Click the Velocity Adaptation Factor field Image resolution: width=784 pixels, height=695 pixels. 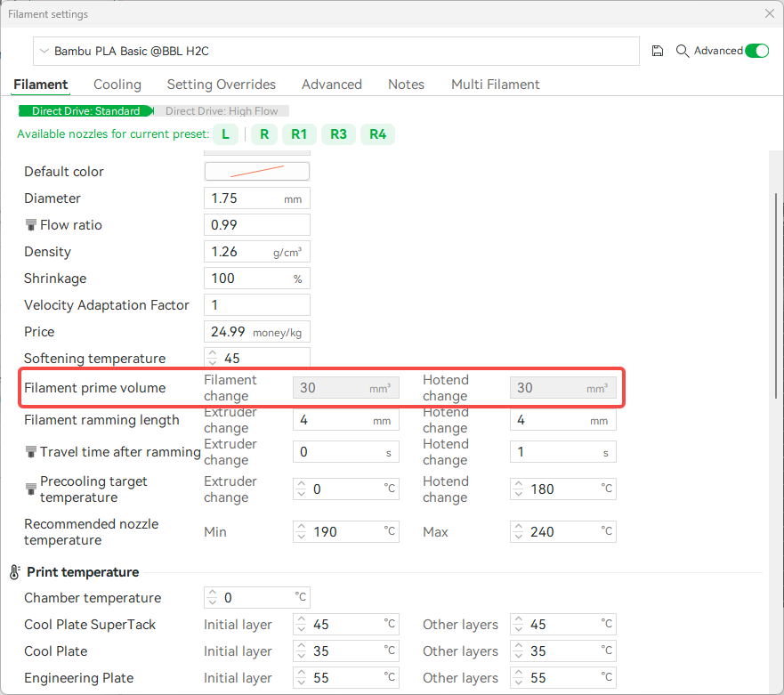coord(257,305)
